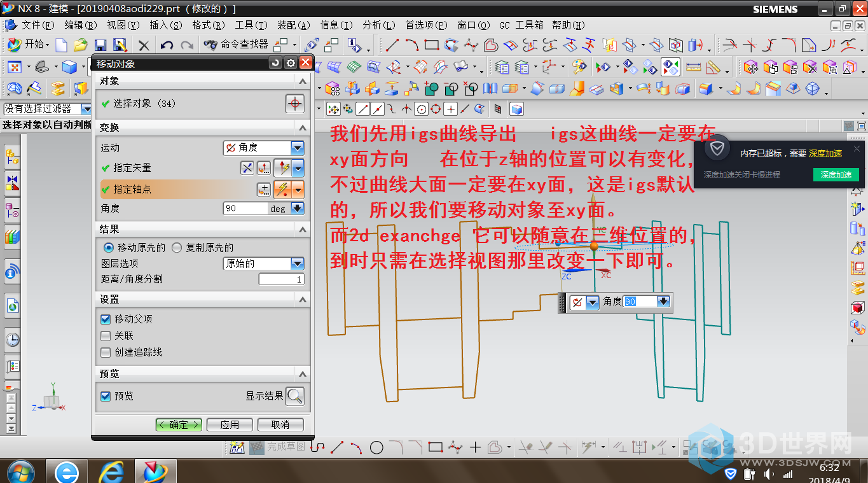Click the 距离/角度分割 input field
Image resolution: width=868 pixels, height=483 pixels.
point(281,279)
